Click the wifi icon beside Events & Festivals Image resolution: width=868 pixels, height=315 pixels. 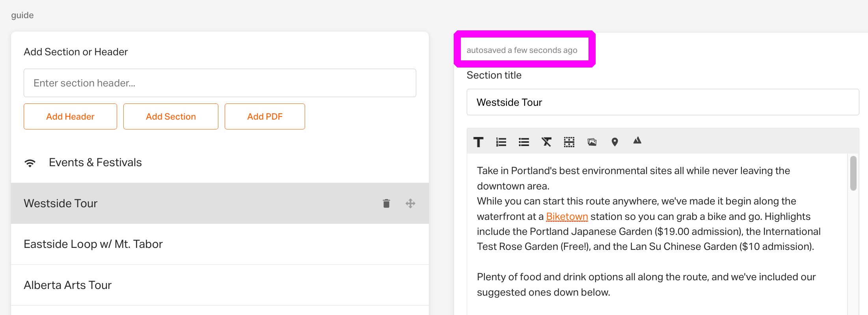click(30, 163)
